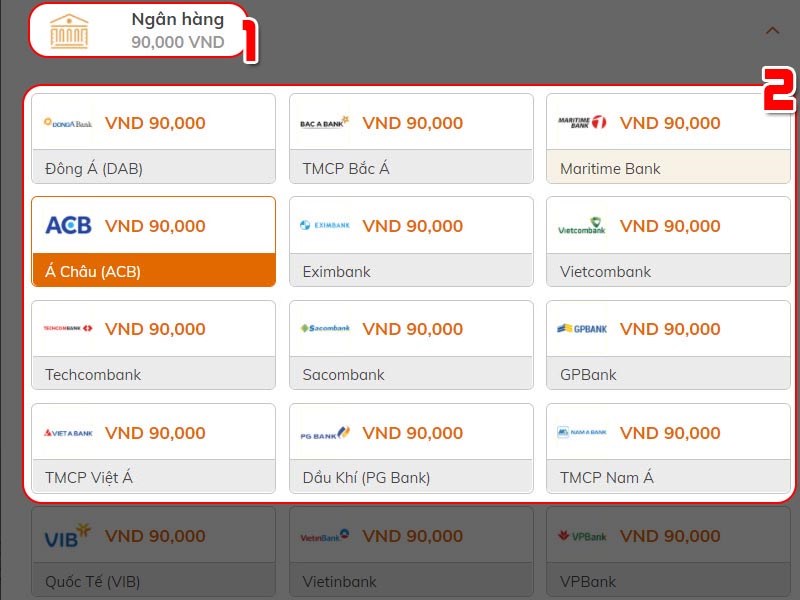
Task: Click the Nam A Bank logo
Action: pos(582,432)
